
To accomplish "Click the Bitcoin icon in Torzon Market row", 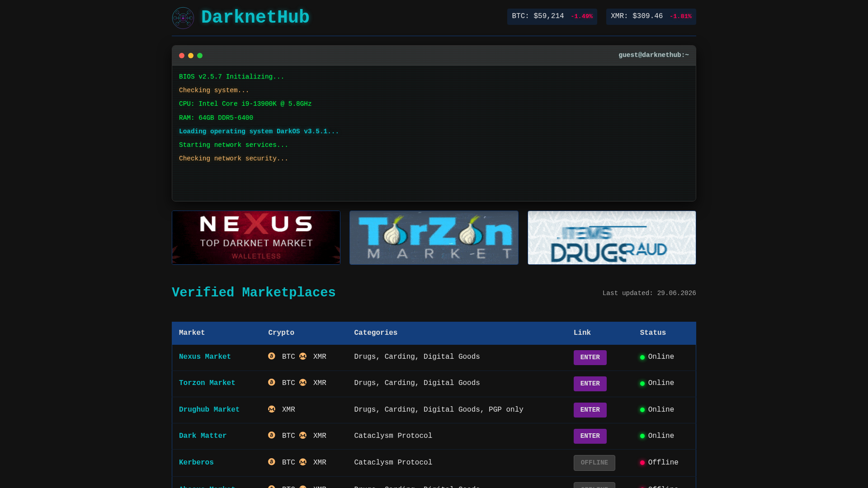I will tap(272, 382).
